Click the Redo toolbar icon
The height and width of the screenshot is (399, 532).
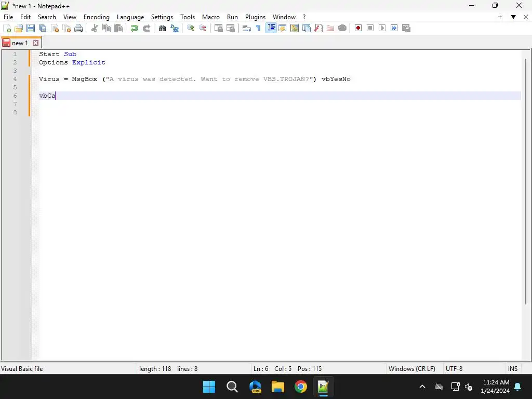(146, 28)
